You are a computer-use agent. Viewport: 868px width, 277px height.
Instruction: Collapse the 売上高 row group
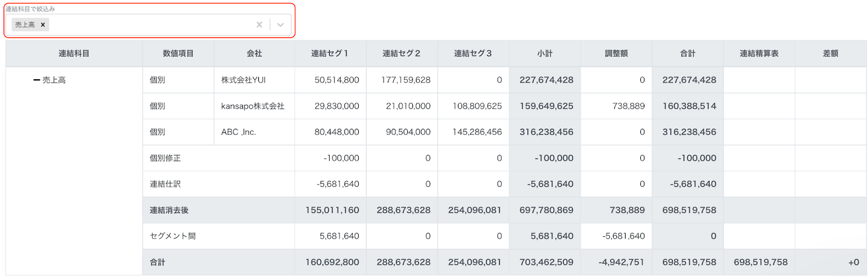coord(37,80)
